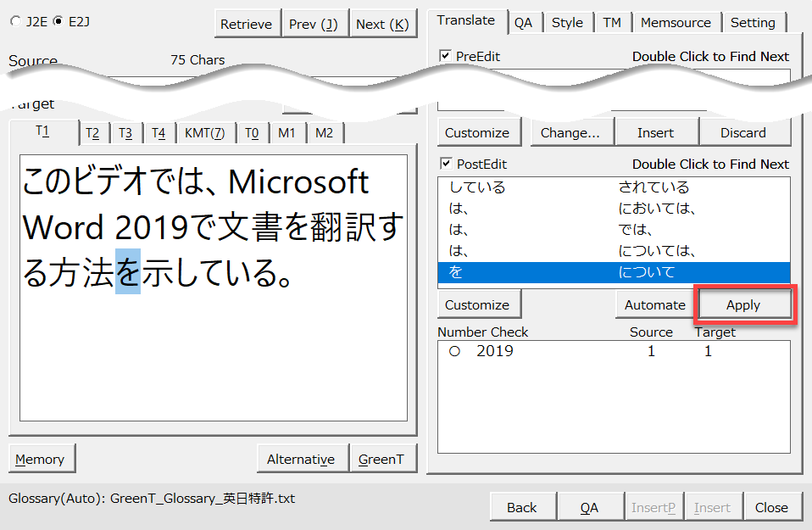Select the E2J translation direction
Screen dimensions: 812x530
point(58,21)
